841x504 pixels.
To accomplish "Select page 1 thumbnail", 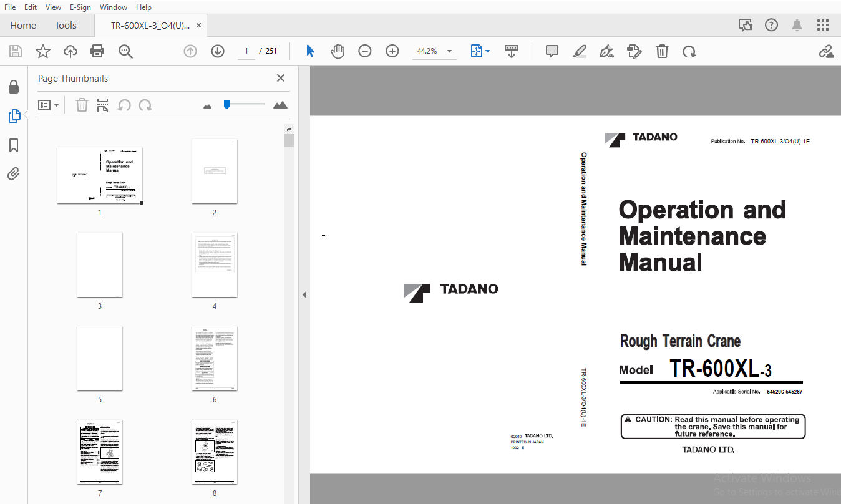I will 100,175.
